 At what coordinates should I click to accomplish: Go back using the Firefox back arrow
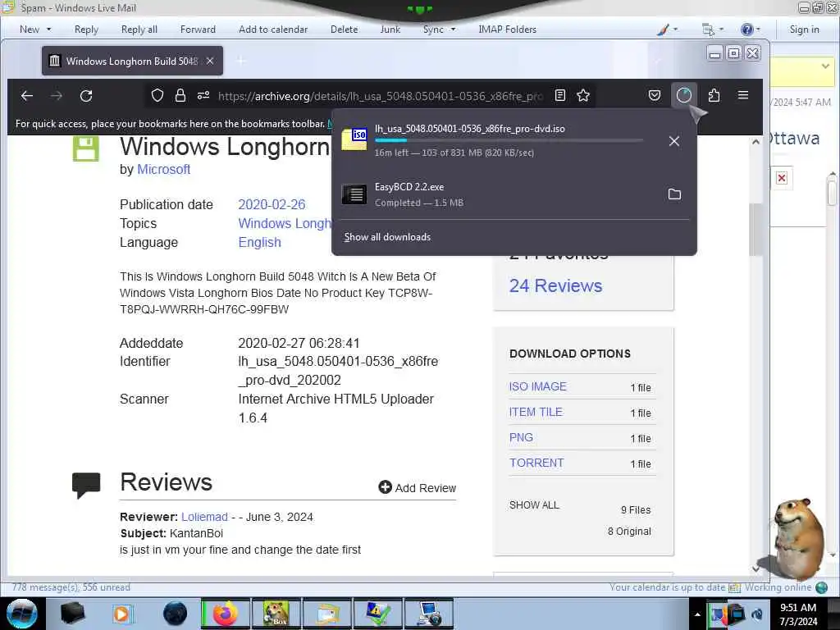point(27,96)
